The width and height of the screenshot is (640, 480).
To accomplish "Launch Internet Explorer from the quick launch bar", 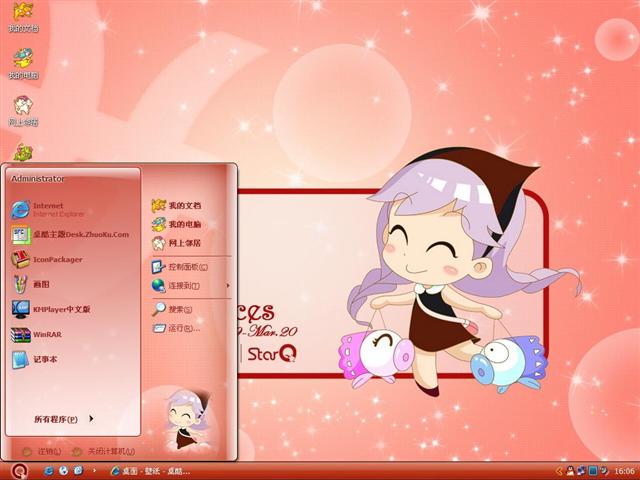I will 49,471.
